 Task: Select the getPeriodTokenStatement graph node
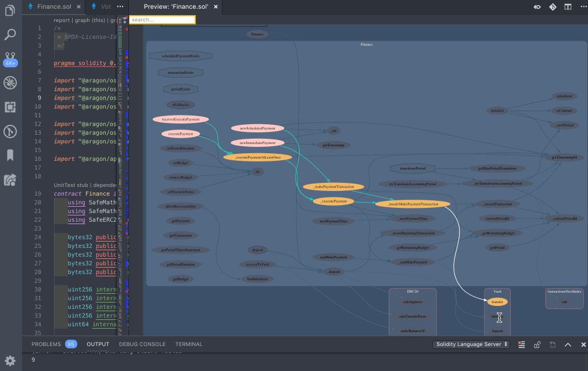pyautogui.click(x=180, y=250)
